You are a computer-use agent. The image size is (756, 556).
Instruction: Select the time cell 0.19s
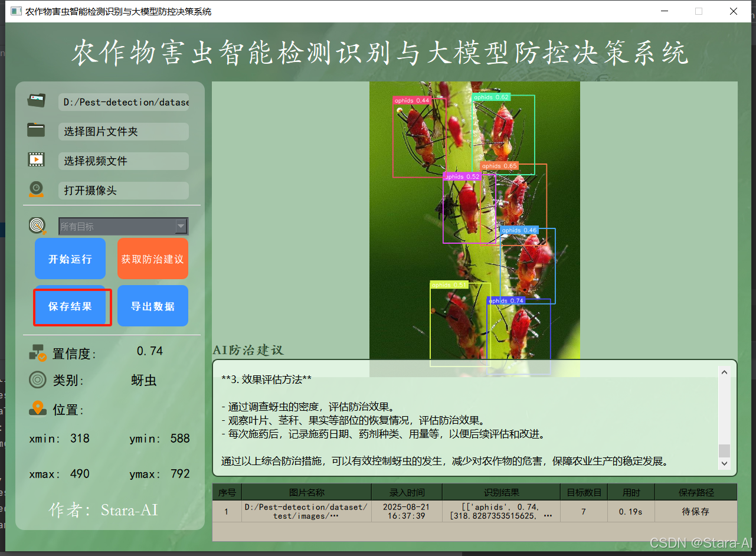pos(631,511)
